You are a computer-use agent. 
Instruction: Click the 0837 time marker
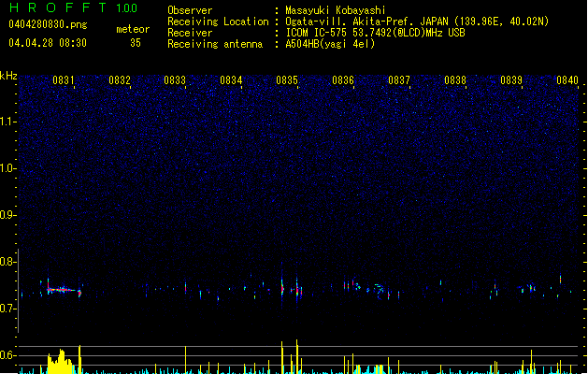pyautogui.click(x=399, y=80)
